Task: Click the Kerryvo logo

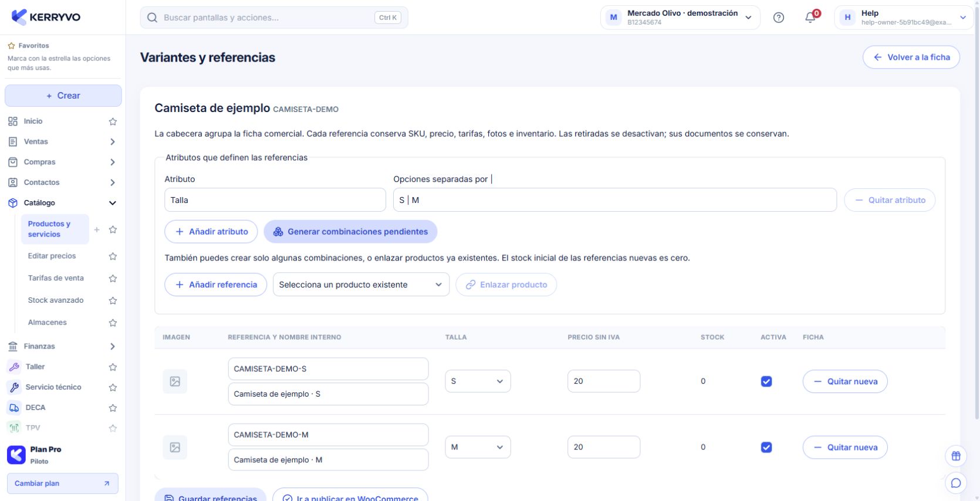Action: (46, 17)
